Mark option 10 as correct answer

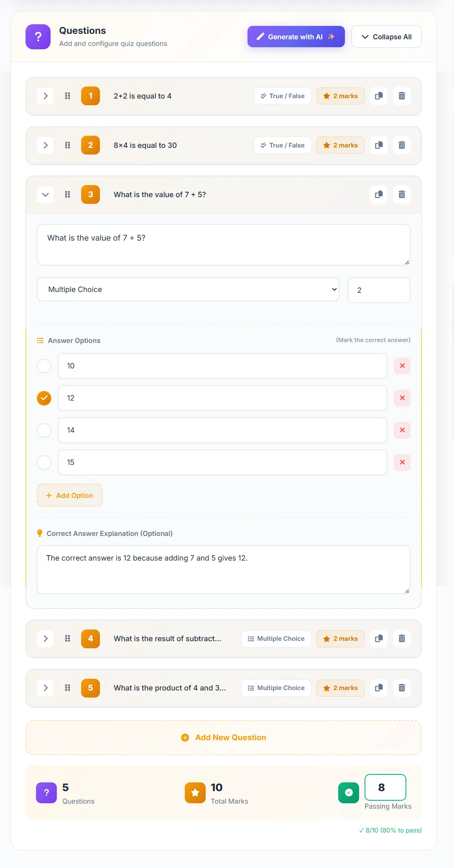(44, 366)
